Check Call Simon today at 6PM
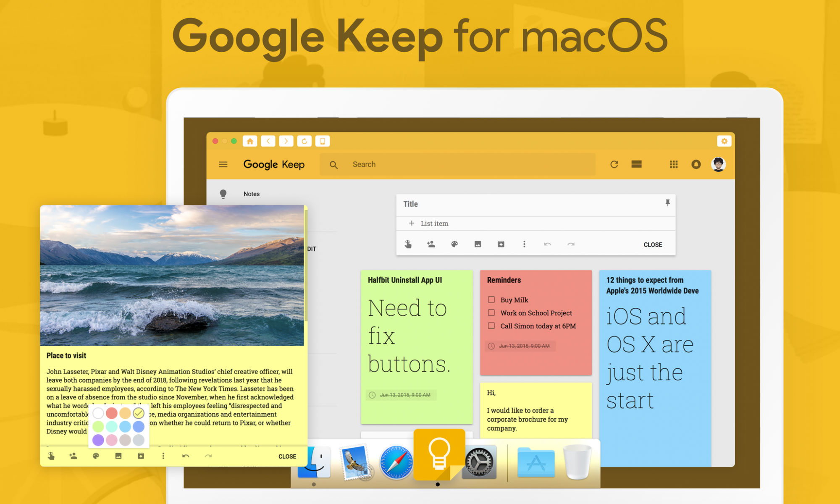Image resolution: width=840 pixels, height=504 pixels. (491, 325)
